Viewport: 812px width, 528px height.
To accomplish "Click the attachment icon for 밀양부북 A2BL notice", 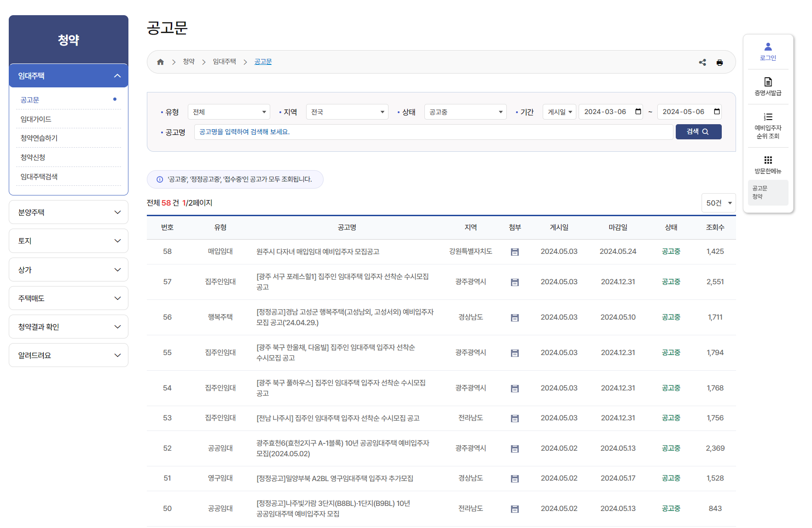I will pyautogui.click(x=515, y=478).
